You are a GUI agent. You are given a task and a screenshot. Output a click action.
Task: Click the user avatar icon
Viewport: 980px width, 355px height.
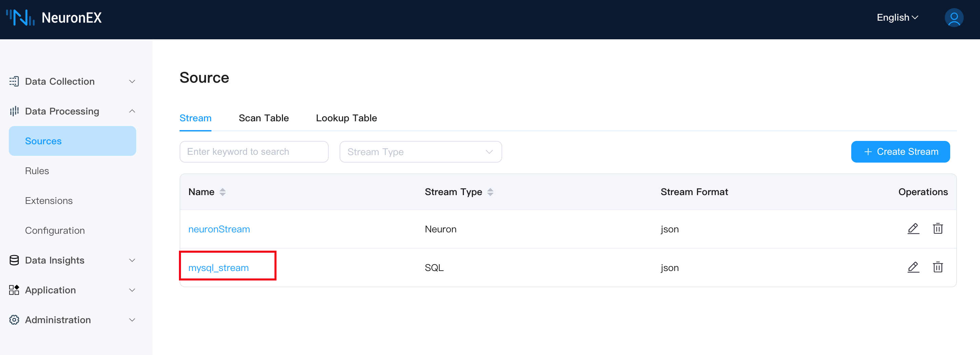coord(954,18)
